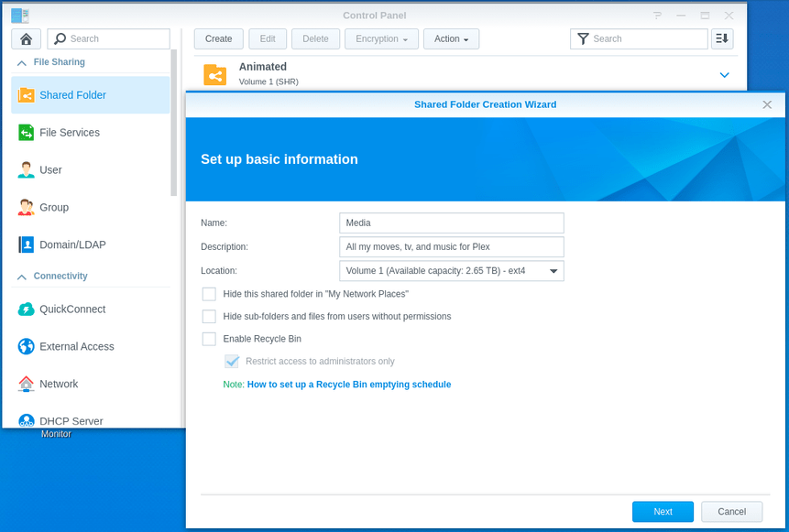This screenshot has height=532, width=789.
Task: Collapse the File Sharing section
Action: pyautogui.click(x=22, y=63)
